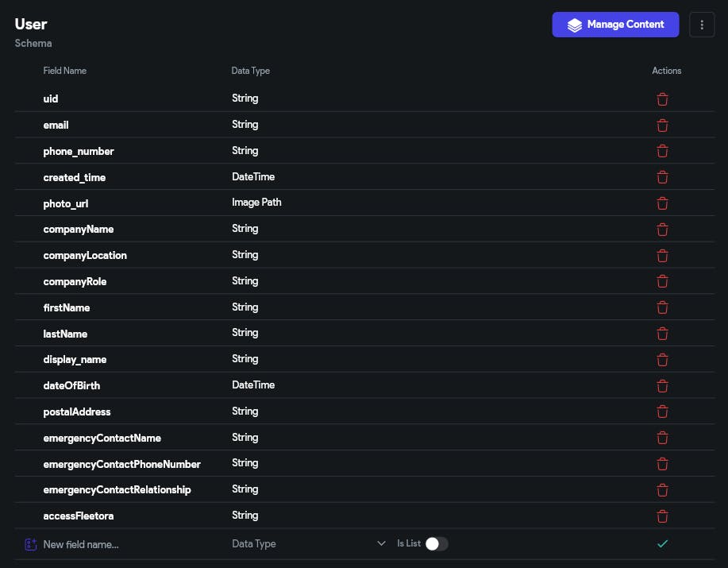728x568 pixels.
Task: Delete the photo_url field
Action: coord(662,203)
